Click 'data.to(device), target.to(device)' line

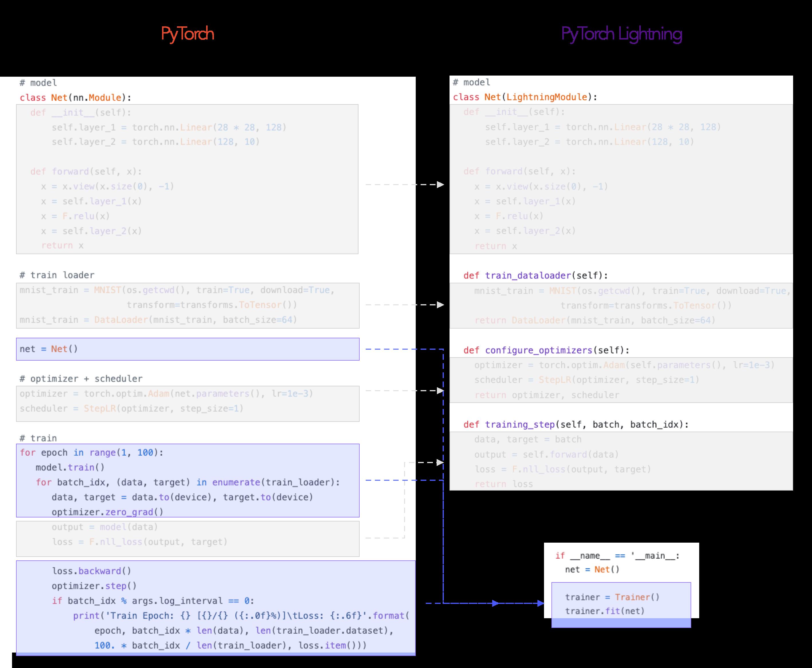pos(182,497)
